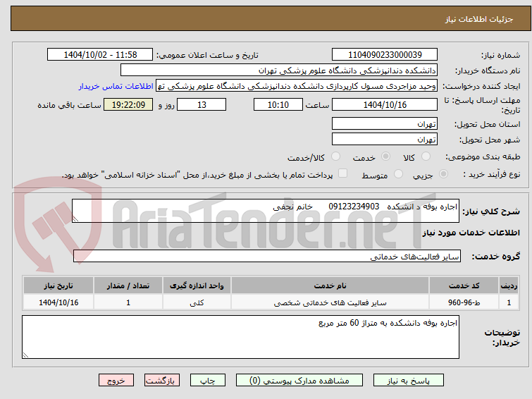This screenshot has height=399, width=532.
Task: Click the شرح کلی نیاز text area
Action: point(266,211)
